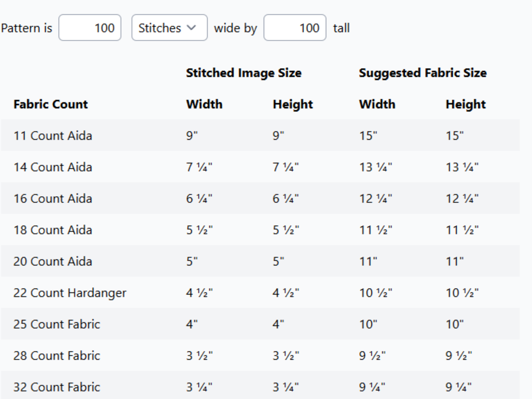Click the Width header under Suggested Fabric Size
532x399 pixels.
[x=377, y=104]
